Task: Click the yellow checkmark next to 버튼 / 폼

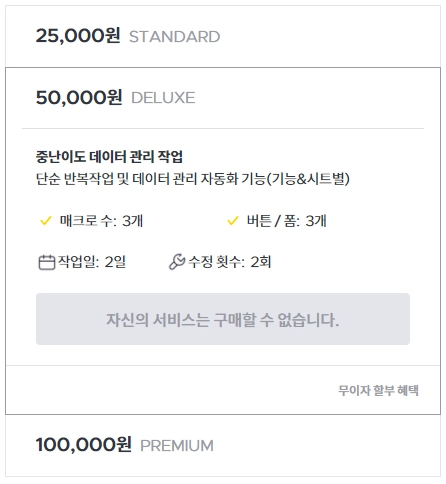Action: (232, 221)
